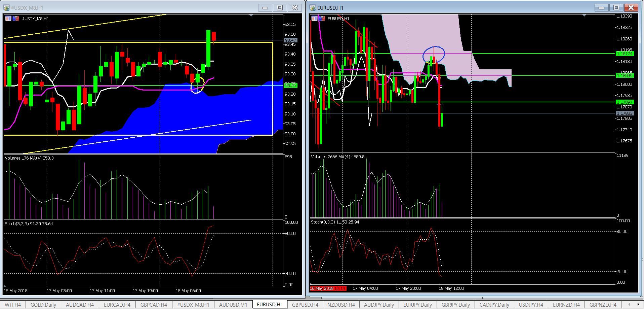Click the "17 May 03:00" time label on the USDX chart
Image resolution: width=644 pixels, height=309 pixels.
tap(59, 291)
